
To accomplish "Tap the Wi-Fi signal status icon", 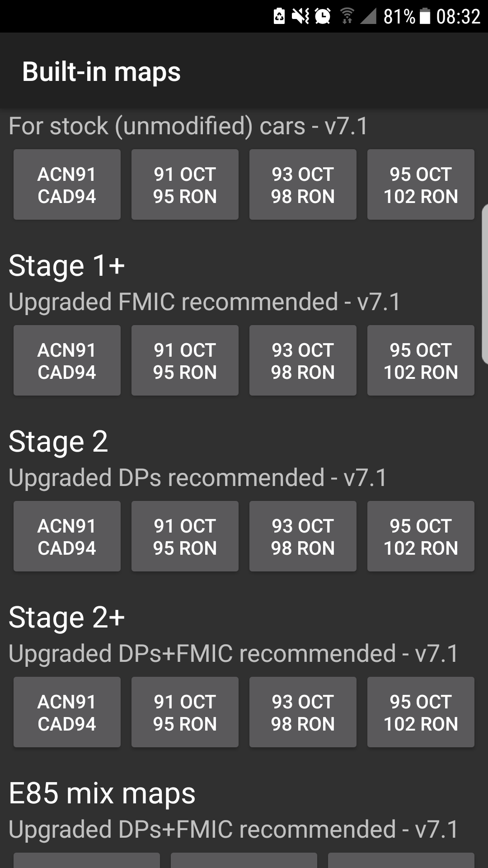I will tap(347, 17).
